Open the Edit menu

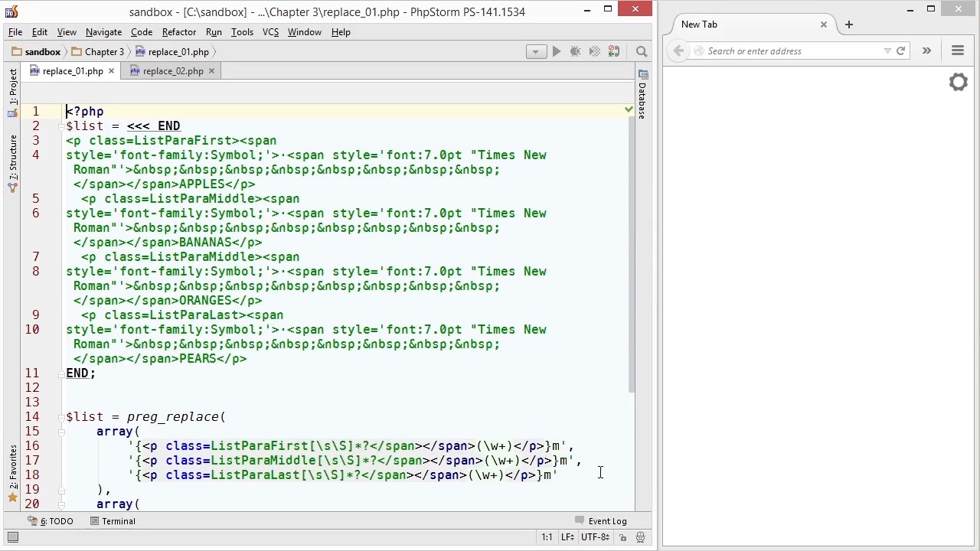pos(40,32)
